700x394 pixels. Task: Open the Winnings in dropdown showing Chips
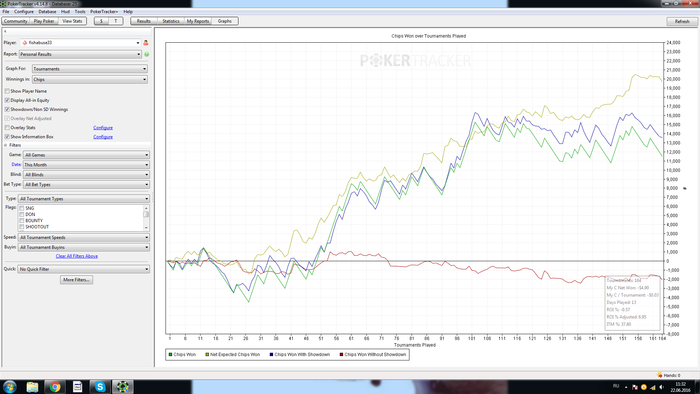point(90,79)
